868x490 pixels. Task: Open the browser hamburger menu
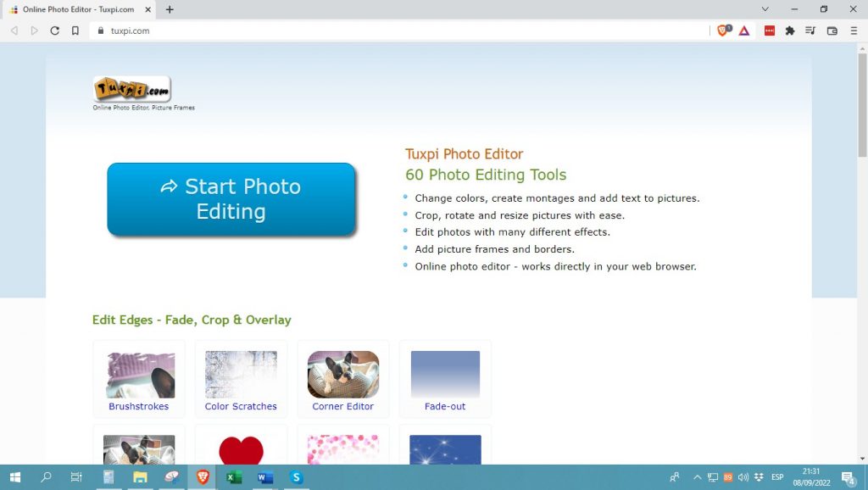tap(852, 31)
